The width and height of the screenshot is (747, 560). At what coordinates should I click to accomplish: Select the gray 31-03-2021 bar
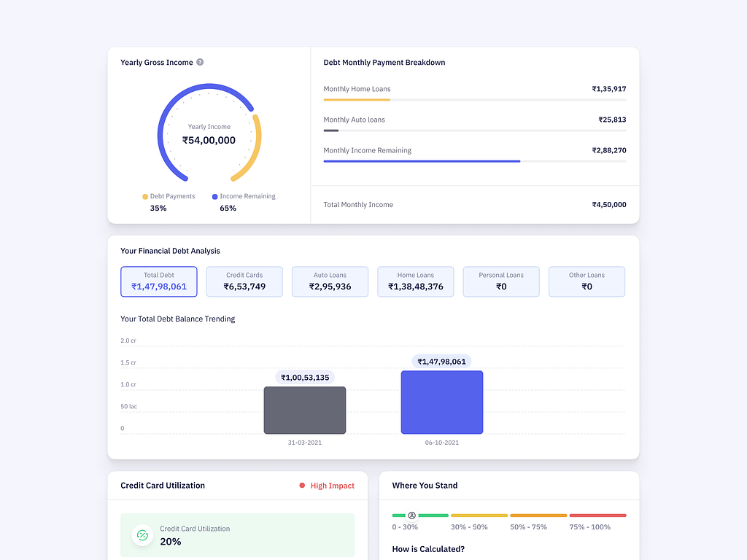[305, 410]
